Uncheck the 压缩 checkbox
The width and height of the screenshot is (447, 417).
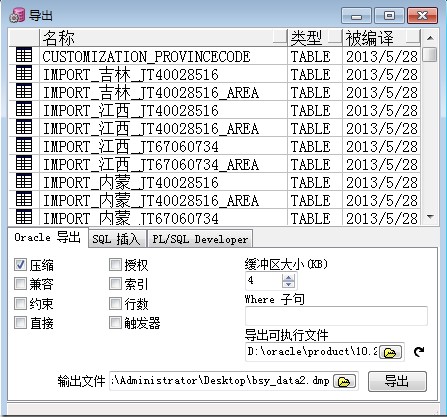tap(20, 265)
